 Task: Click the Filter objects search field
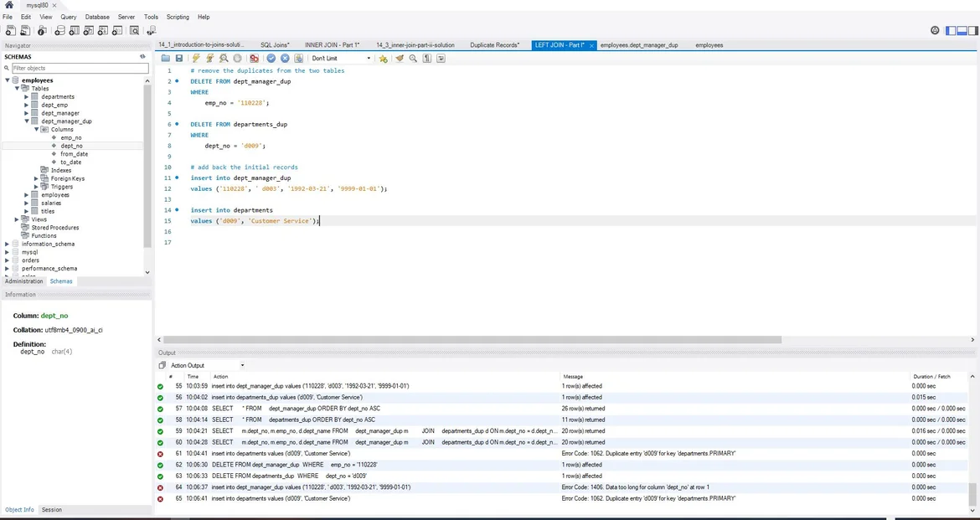point(79,68)
